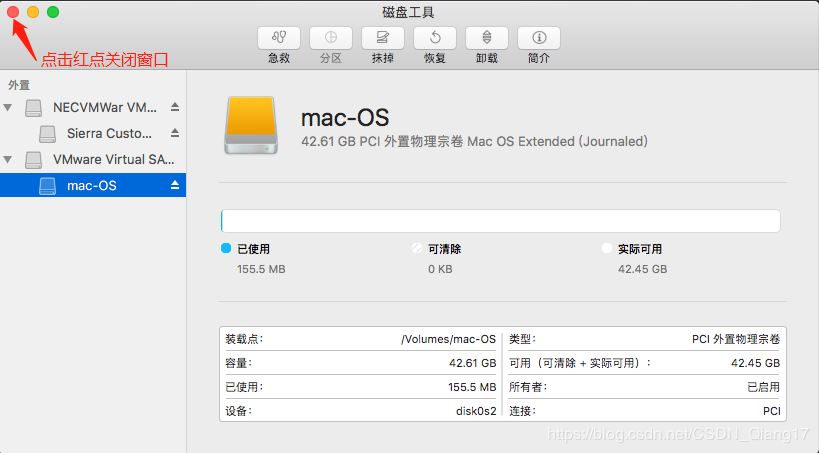This screenshot has height=453, width=819.
Task: Click the large yellow mac-OS drive icon
Action: (251, 125)
